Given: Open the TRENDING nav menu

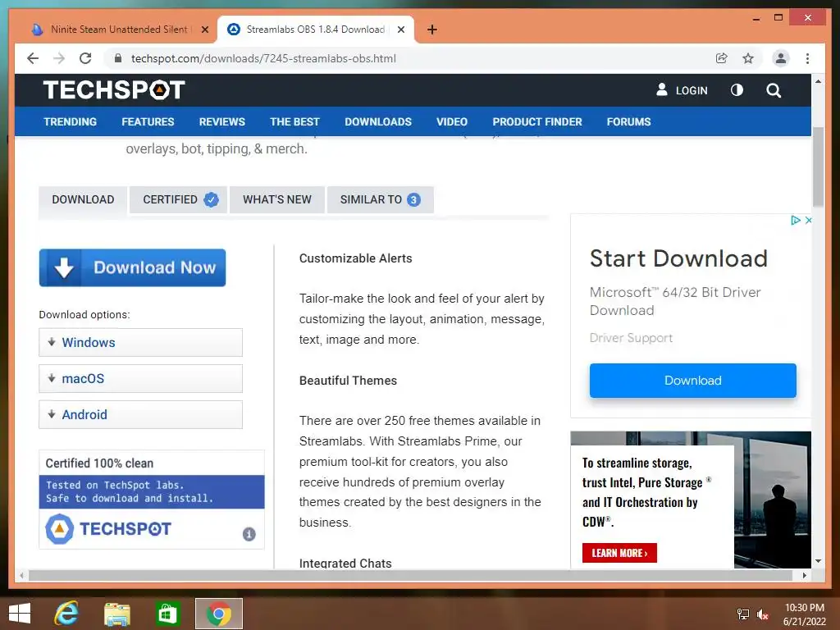Looking at the screenshot, I should 71,121.
